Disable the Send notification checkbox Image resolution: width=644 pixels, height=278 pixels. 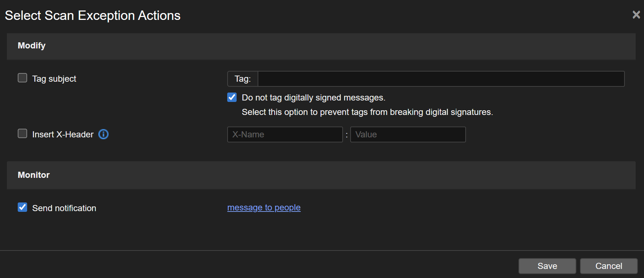pyautogui.click(x=22, y=207)
